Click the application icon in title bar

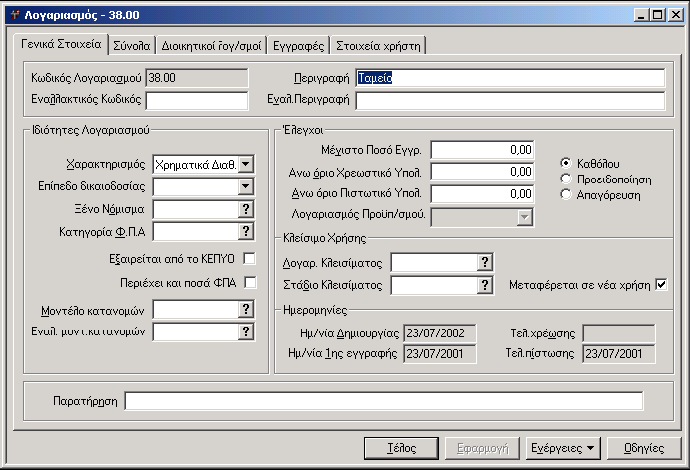(x=15, y=15)
